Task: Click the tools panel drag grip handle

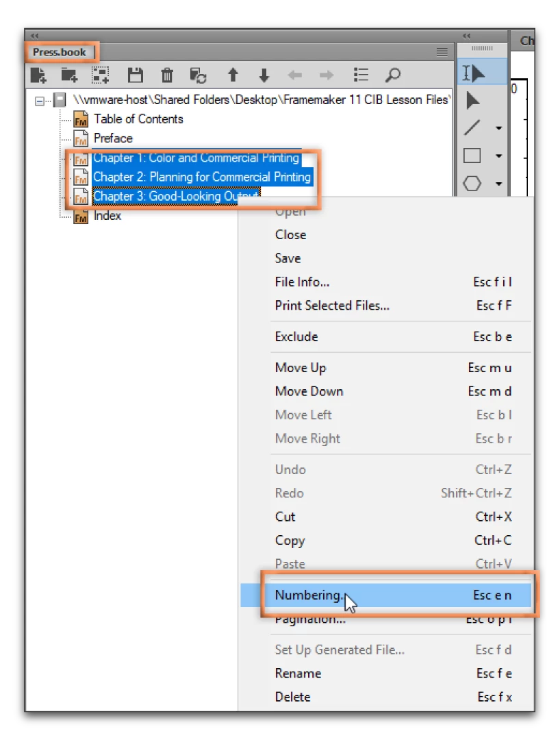Action: point(482,48)
